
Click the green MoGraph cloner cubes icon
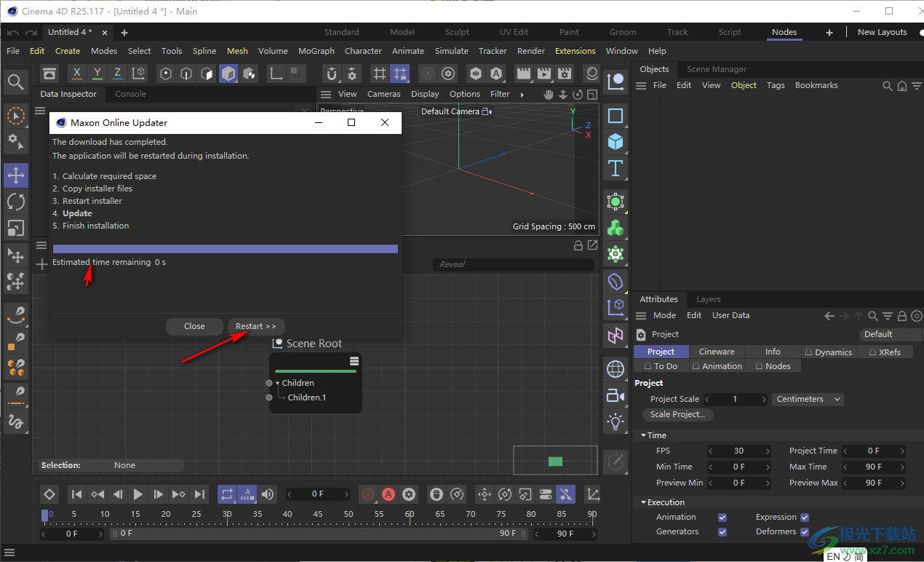point(616,229)
